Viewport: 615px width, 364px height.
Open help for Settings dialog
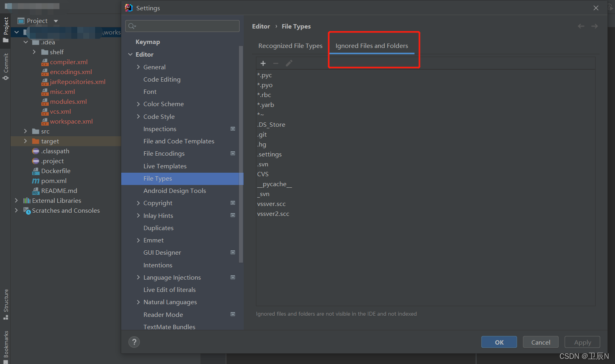(134, 342)
